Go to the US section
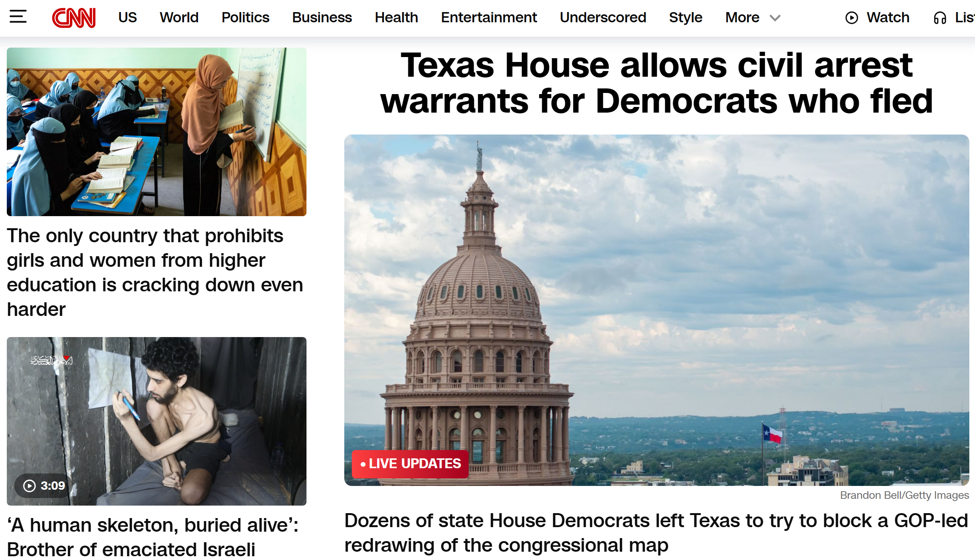The height and width of the screenshot is (560, 975). 127,18
